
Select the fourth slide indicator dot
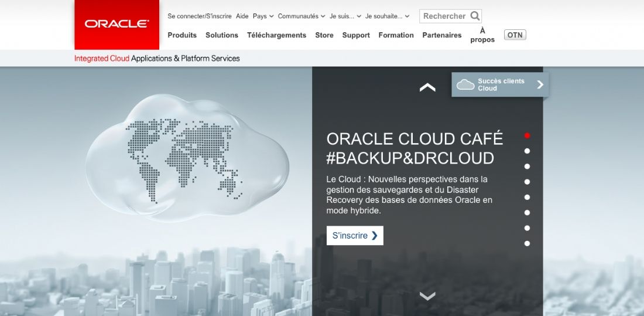pos(527,182)
